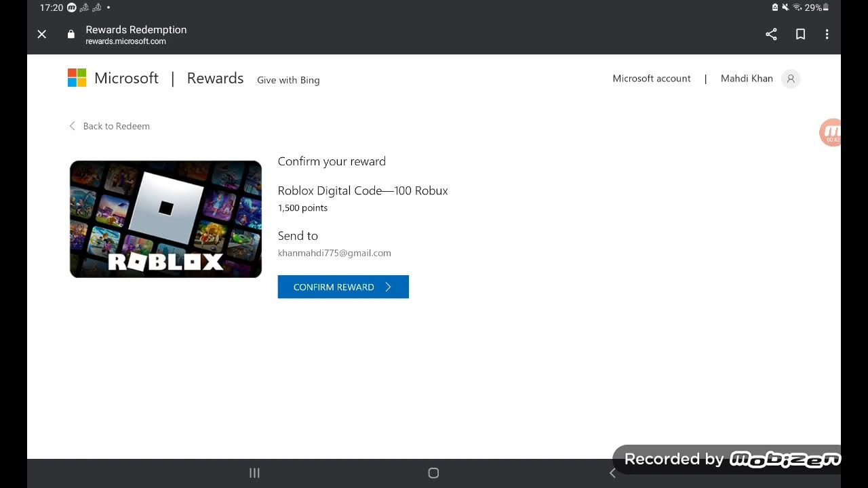
Task: Go to Microsoft account
Action: point(652,79)
